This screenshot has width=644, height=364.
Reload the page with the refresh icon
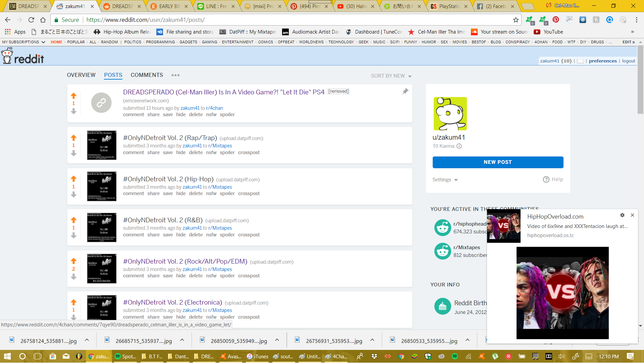click(x=31, y=20)
